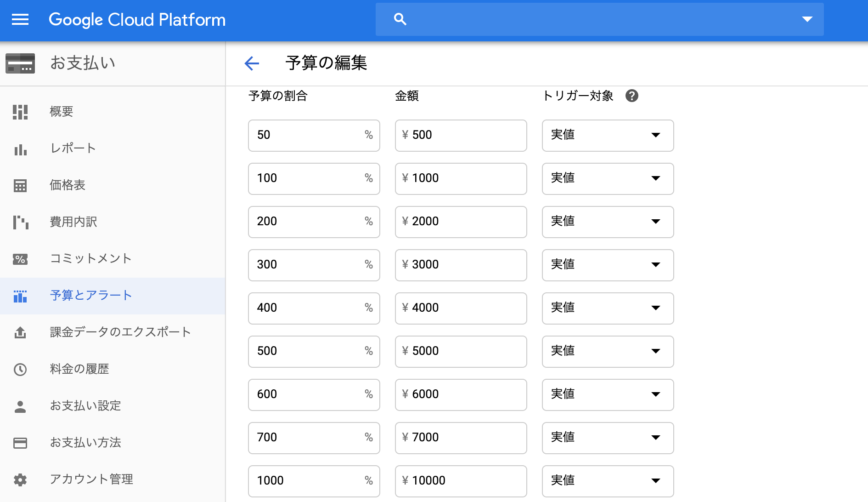The width and height of the screenshot is (868, 502).
Task: Click the 600 percent input field
Action: click(314, 395)
